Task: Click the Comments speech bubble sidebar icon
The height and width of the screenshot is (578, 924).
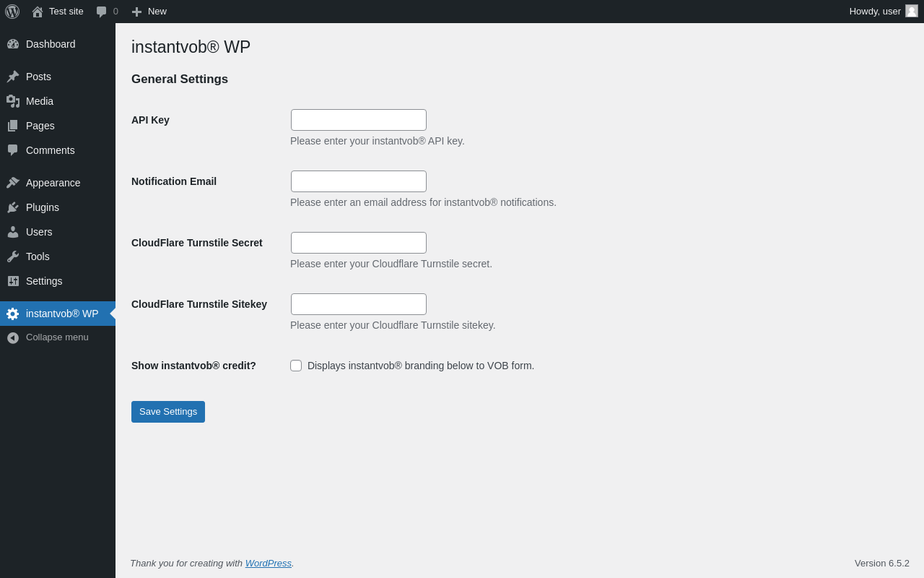Action: pyautogui.click(x=13, y=150)
